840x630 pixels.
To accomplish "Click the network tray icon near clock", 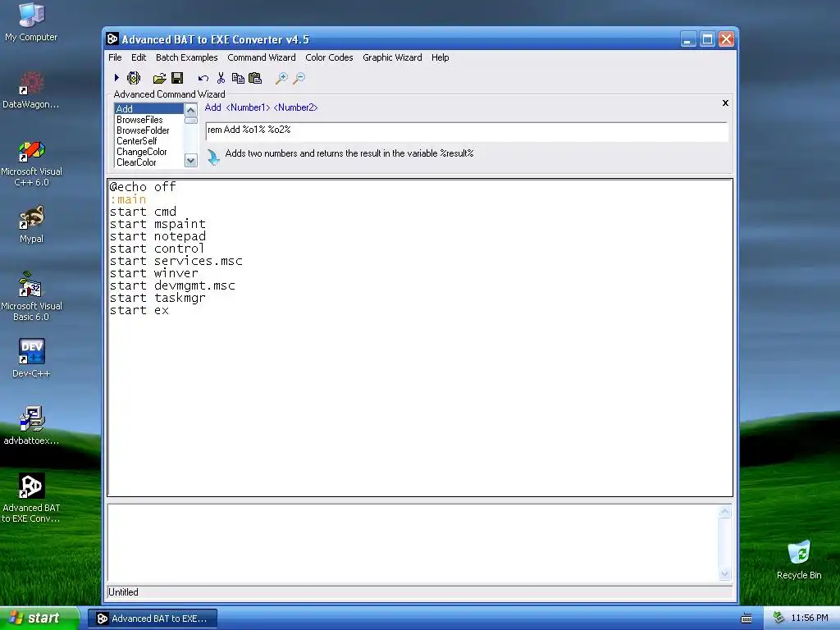I will [778, 618].
